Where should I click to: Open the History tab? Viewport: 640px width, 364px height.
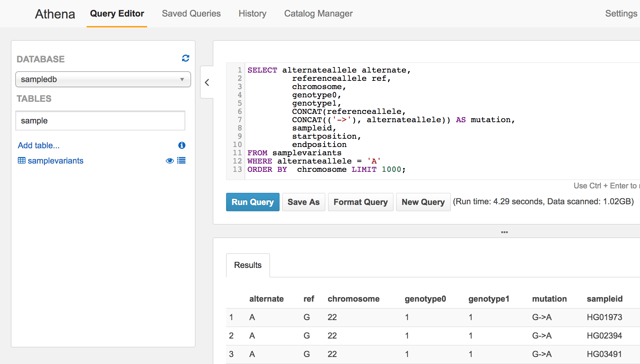(252, 14)
